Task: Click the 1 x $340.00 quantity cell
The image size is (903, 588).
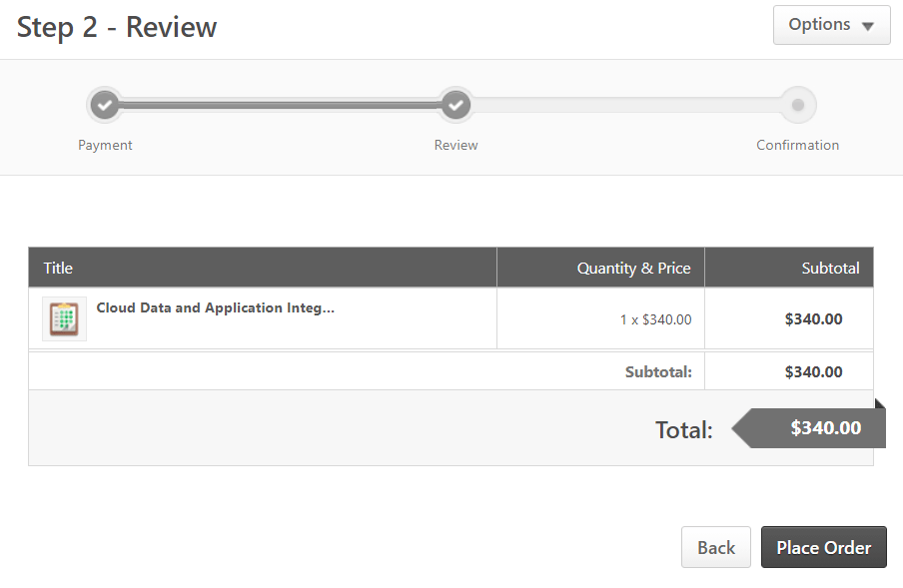Action: [655, 319]
